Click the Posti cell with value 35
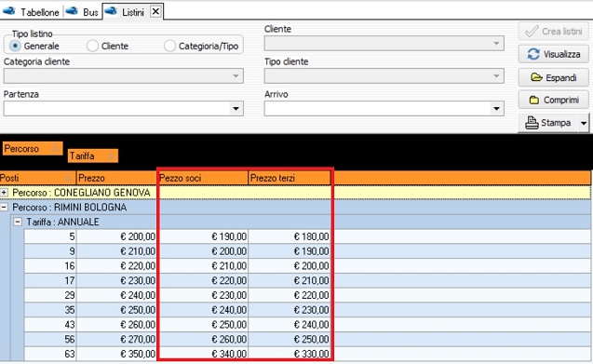The height and width of the screenshot is (364, 593). coord(50,310)
